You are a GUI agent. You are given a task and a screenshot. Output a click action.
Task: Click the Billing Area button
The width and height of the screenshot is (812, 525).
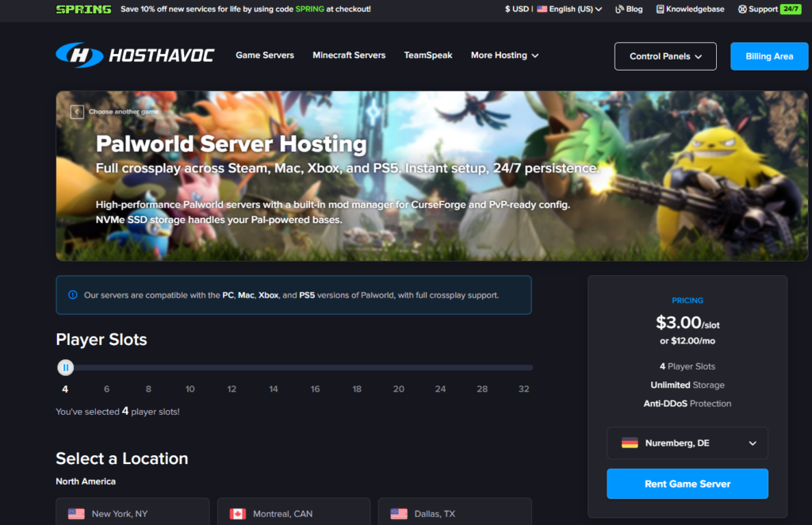769,56
